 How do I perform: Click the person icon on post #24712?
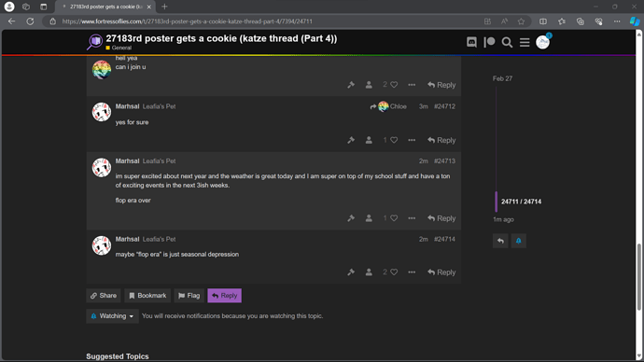point(369,140)
